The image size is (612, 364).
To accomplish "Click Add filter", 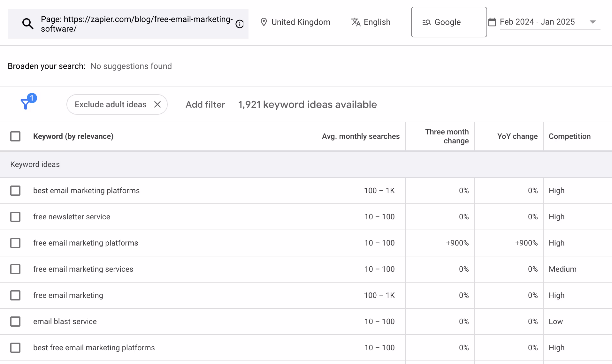I will pyautogui.click(x=205, y=104).
